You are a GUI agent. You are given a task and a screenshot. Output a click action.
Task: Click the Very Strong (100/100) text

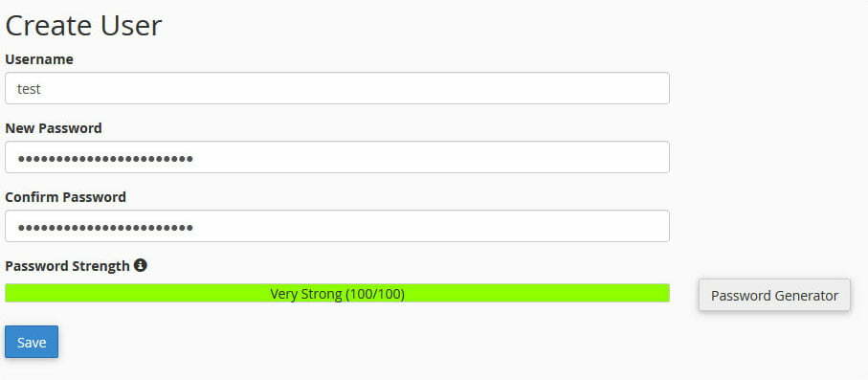tap(337, 294)
